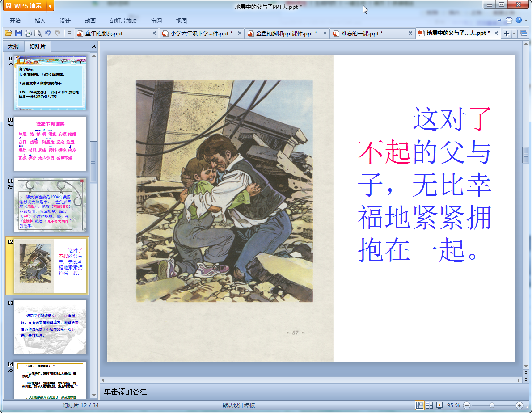Close the 金色的脚印ppt课件.ppt tab

tap(325, 33)
